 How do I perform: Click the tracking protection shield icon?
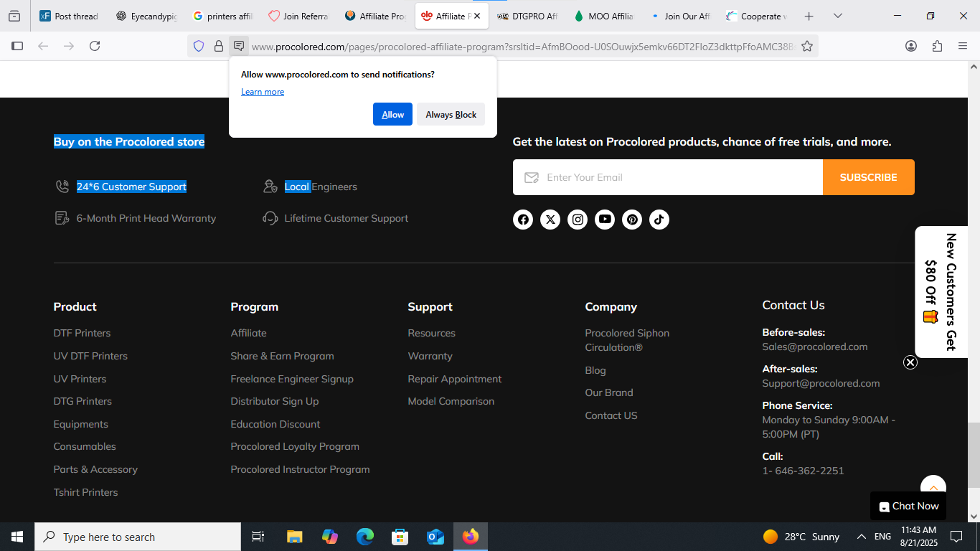tap(199, 46)
